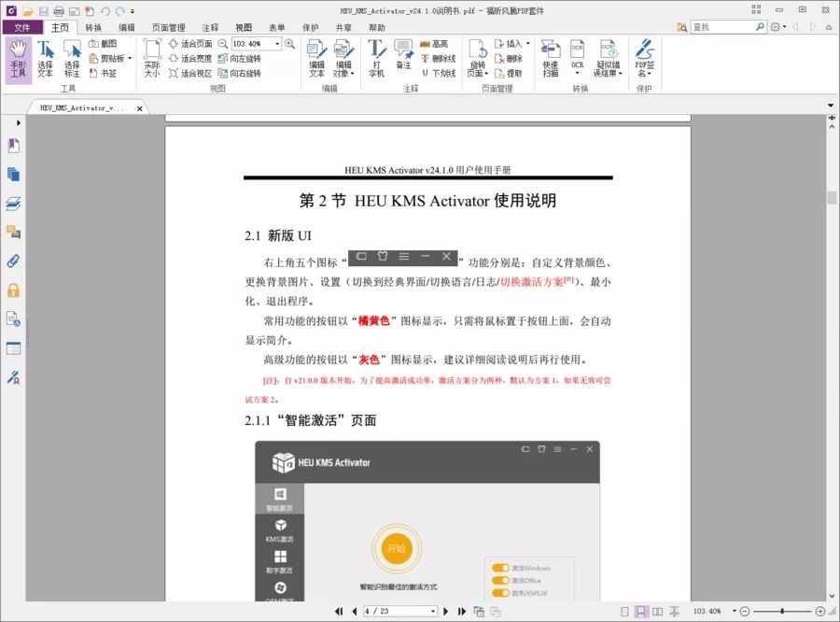Image resolution: width=840 pixels, height=622 pixels.
Task: Open the zoom percentage dropdown in ribbon
Action: 277,44
